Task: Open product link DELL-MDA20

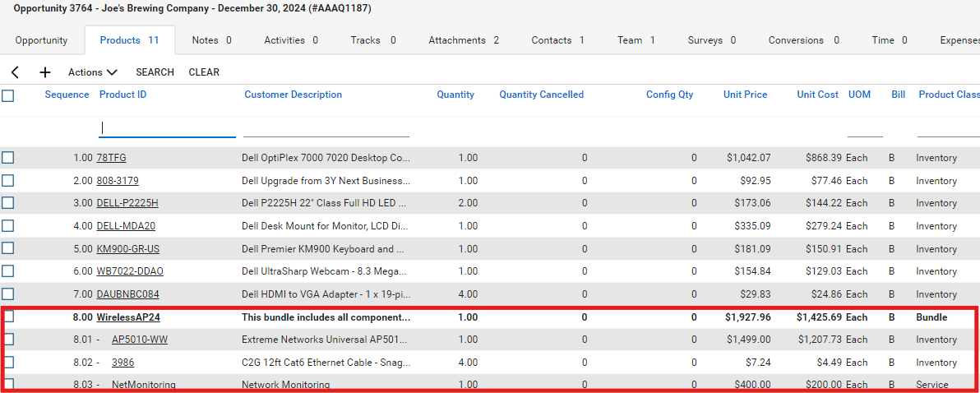Action: (126, 226)
